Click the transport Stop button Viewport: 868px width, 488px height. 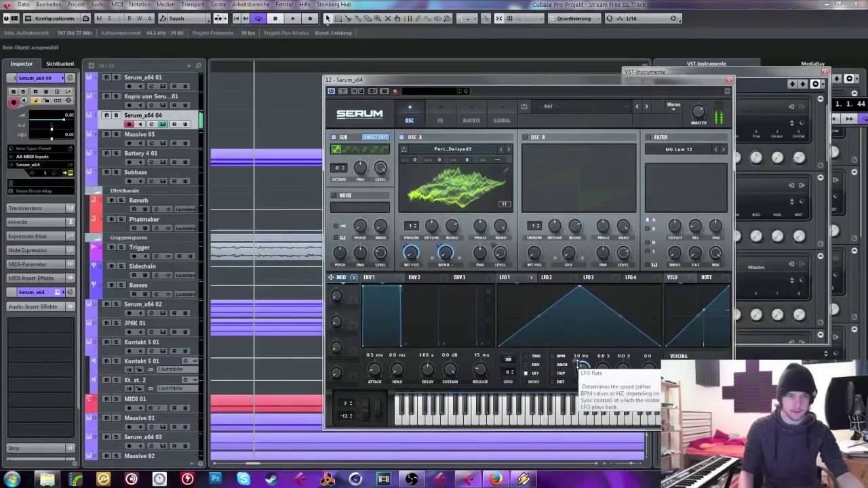pos(275,18)
